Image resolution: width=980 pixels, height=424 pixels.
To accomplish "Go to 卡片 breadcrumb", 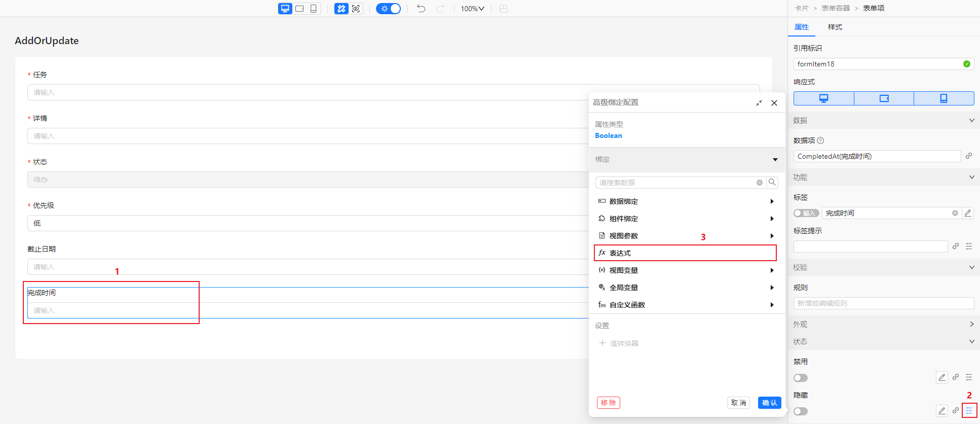I will point(802,8).
